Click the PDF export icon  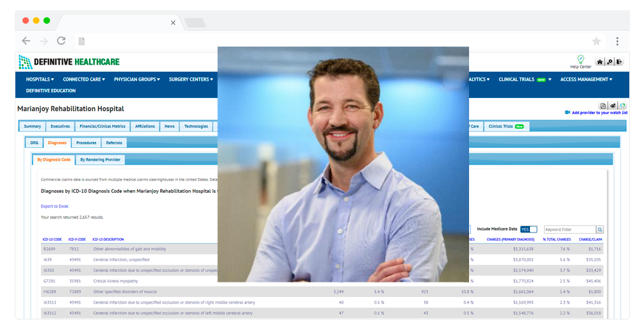(603, 106)
